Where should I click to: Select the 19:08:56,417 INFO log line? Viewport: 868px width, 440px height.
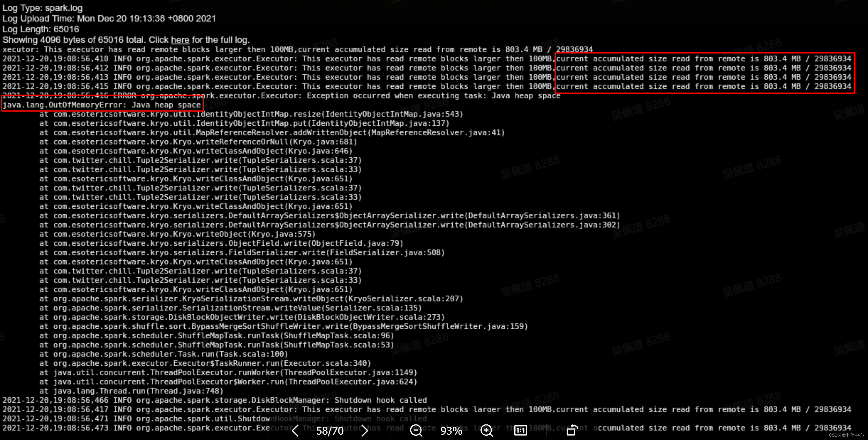point(427,409)
